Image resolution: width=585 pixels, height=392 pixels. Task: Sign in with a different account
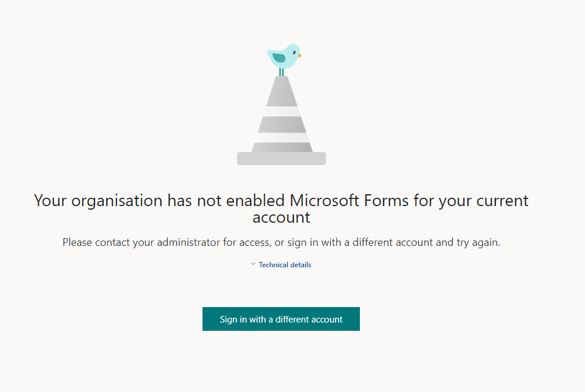point(281,319)
